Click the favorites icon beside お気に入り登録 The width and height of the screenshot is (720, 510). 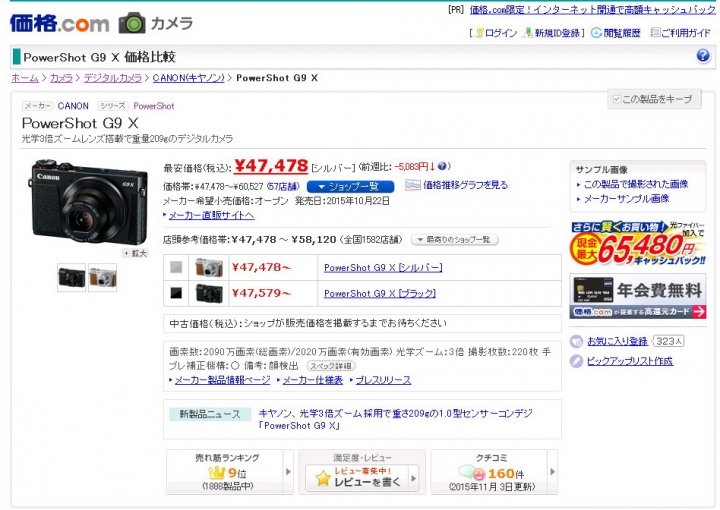[576, 342]
